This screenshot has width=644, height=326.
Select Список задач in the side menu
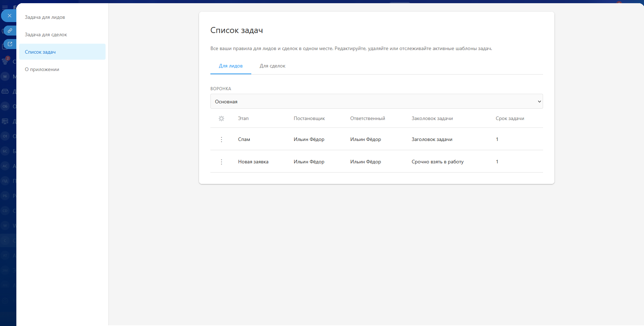tap(40, 52)
